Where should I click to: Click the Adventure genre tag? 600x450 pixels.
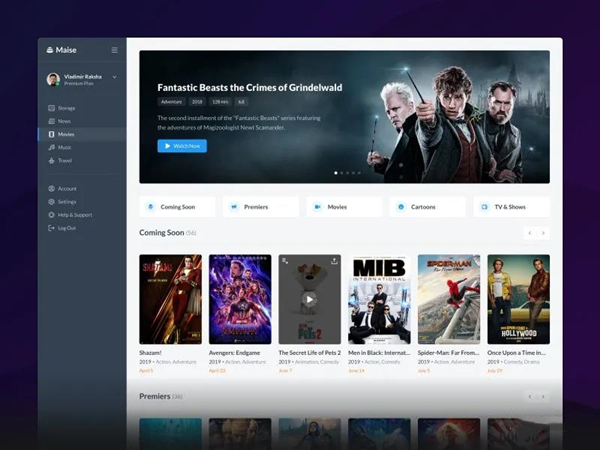(171, 102)
